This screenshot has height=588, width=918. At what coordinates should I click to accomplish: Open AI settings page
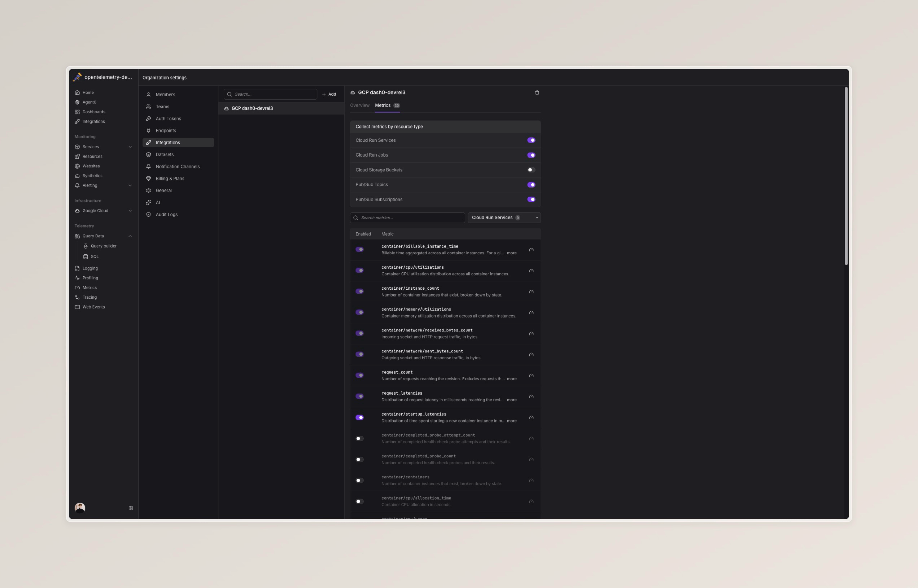(178, 203)
